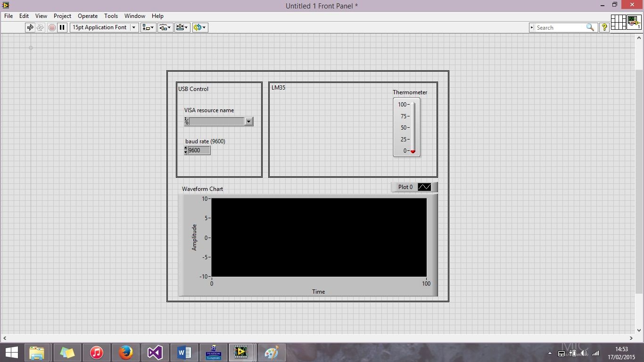Toggle Run Continuously mode
The image size is (644, 362).
coord(41,27)
